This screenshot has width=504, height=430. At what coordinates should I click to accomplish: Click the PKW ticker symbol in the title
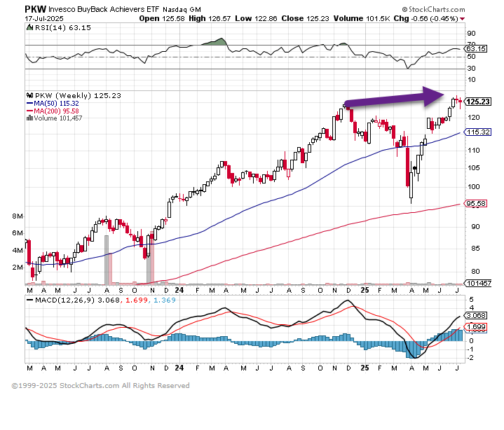pyautogui.click(x=35, y=9)
